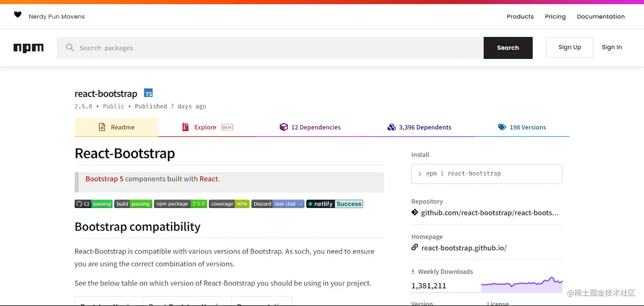Open the 12 Dependencies tab

pos(310,127)
